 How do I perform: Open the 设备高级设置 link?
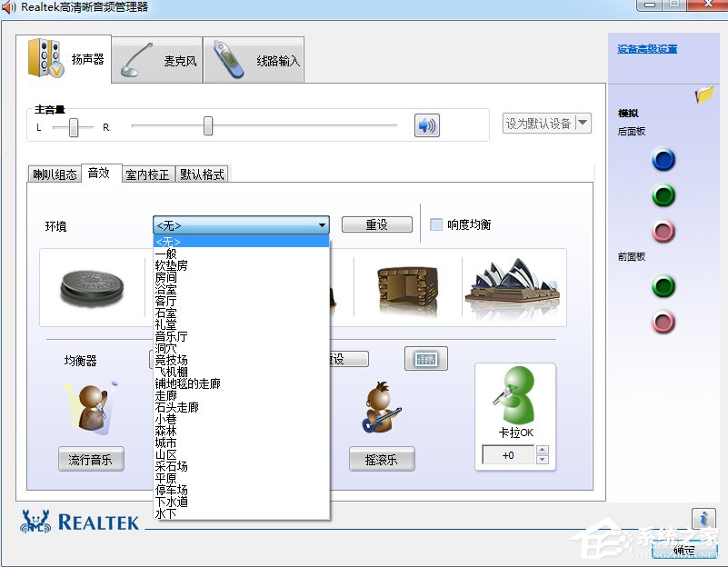tap(645, 49)
